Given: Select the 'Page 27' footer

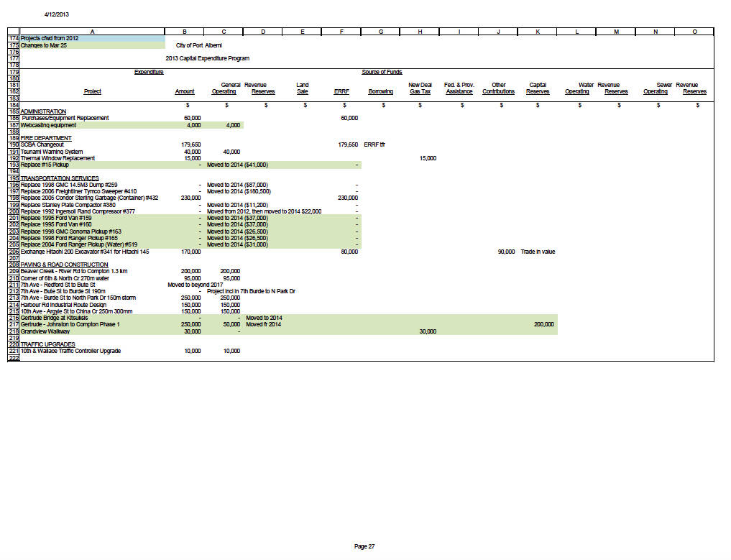Looking at the screenshot, I should (x=364, y=546).
